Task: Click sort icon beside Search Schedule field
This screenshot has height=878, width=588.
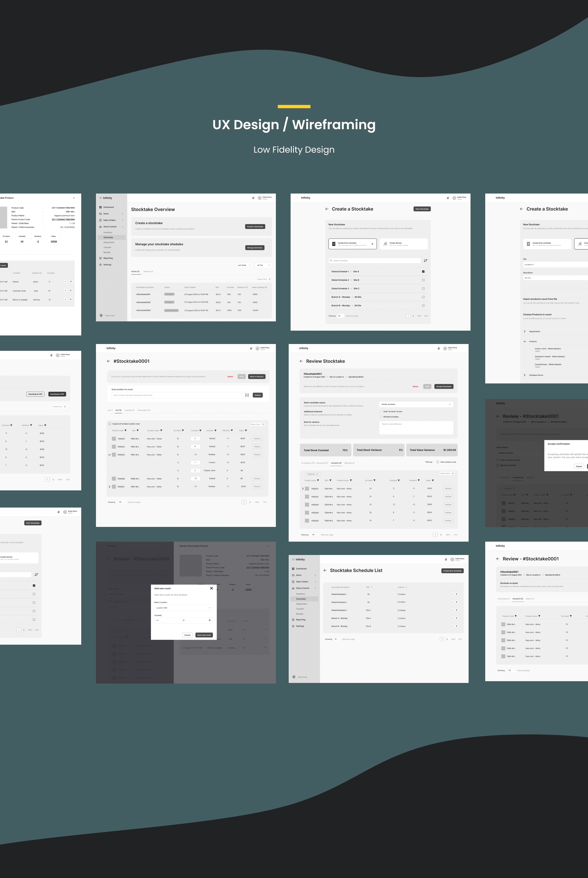Action: pos(425,261)
